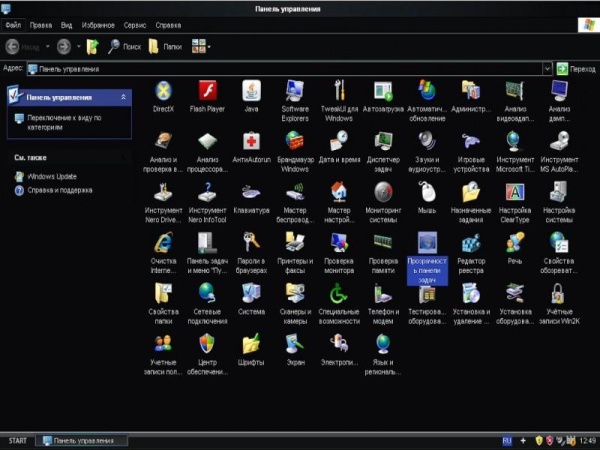Open the Шрифты fonts folder icon
The width and height of the screenshot is (600, 450).
(x=251, y=344)
